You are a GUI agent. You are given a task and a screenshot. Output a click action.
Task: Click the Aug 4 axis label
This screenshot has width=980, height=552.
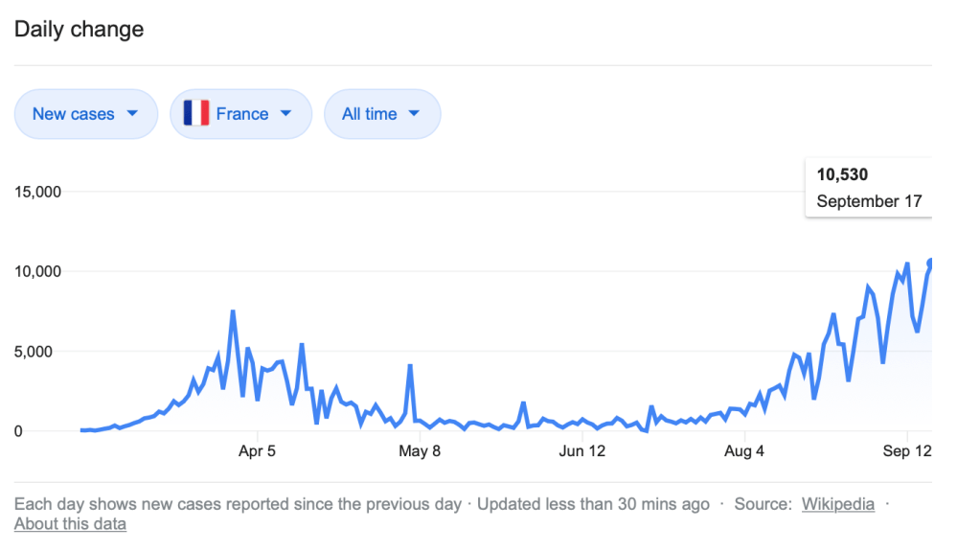click(x=744, y=450)
